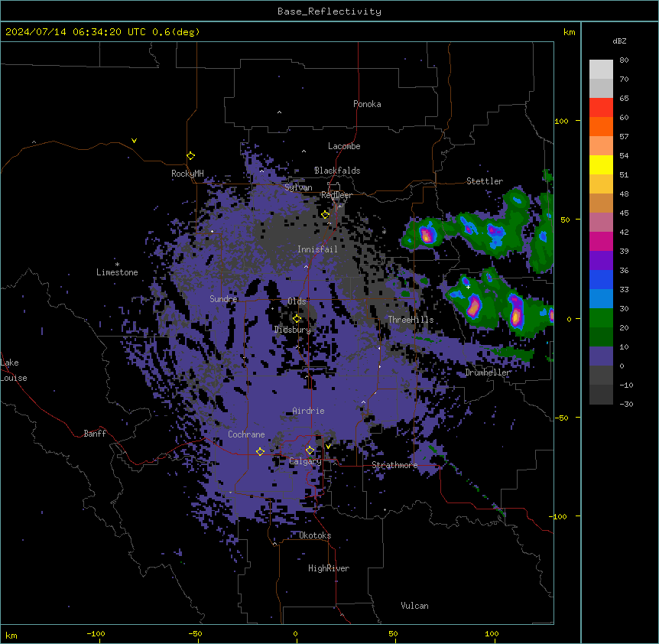659x644 pixels.
Task: Select the slate-violet 0–10 dBZ legend swatch
Action: (x=601, y=356)
